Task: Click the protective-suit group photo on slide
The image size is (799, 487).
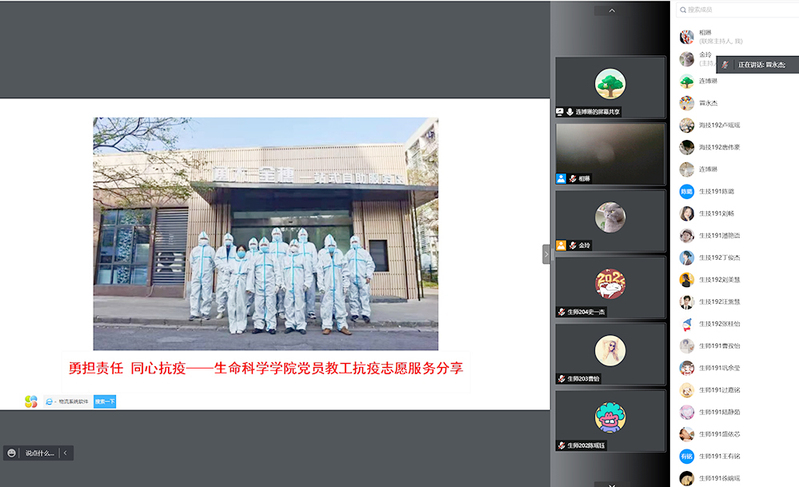Action: 265,234
